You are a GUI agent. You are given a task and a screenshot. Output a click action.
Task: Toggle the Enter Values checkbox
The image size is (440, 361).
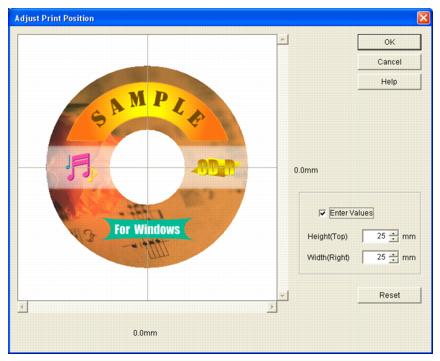pyautogui.click(x=322, y=213)
